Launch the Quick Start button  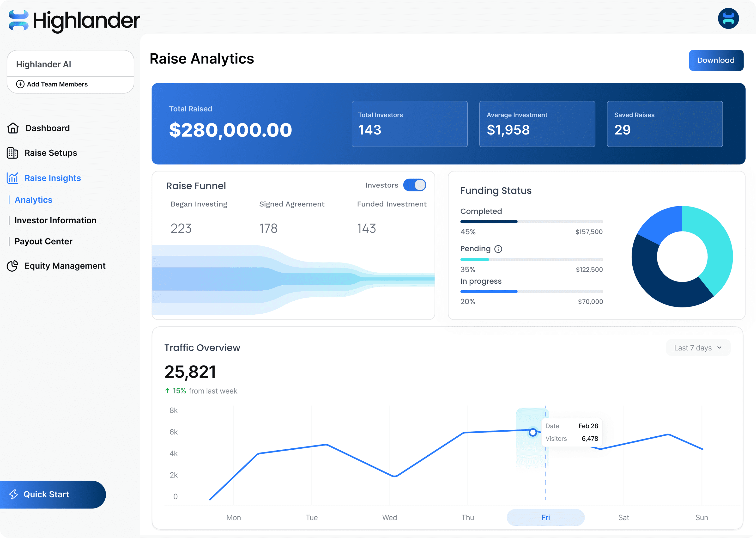(x=53, y=494)
